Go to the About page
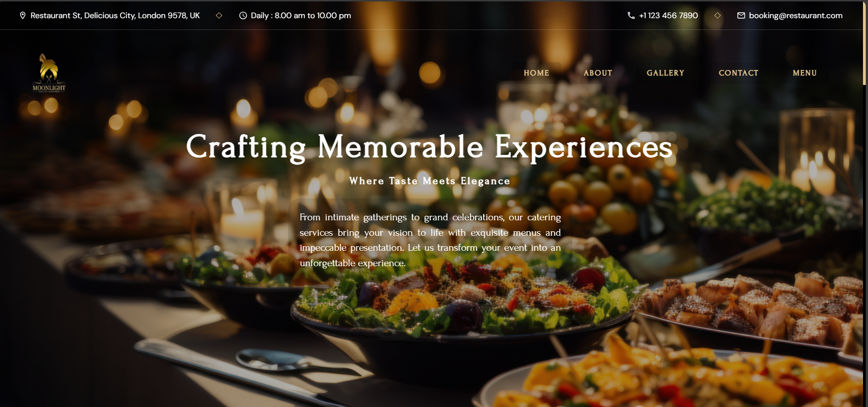Viewport: 868px width, 407px height. click(x=598, y=73)
